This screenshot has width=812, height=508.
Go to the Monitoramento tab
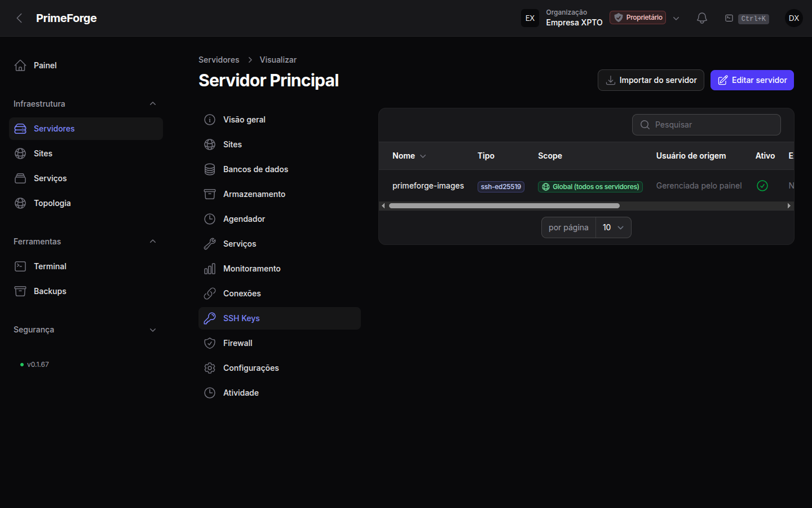(x=280, y=269)
